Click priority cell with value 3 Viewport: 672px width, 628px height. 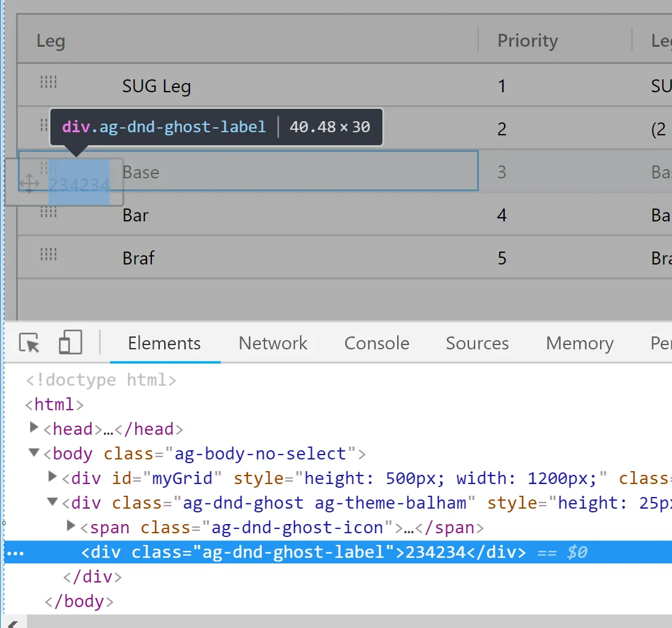click(x=502, y=172)
